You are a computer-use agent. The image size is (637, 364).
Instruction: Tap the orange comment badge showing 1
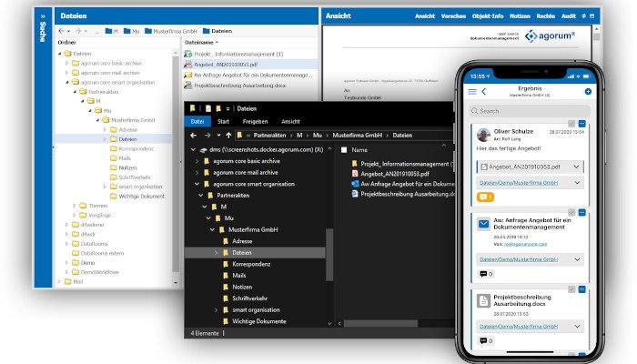click(485, 197)
